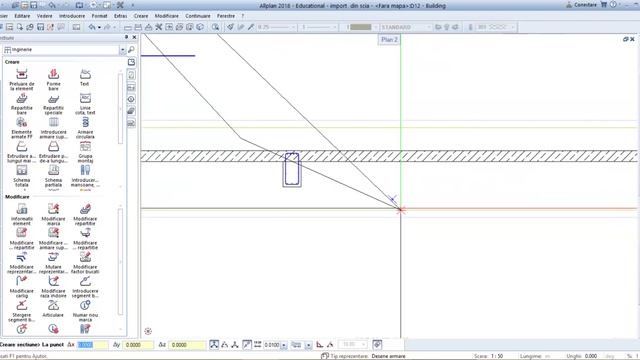
Task: Select the Modificare repartitie tool
Action: tap(85, 214)
